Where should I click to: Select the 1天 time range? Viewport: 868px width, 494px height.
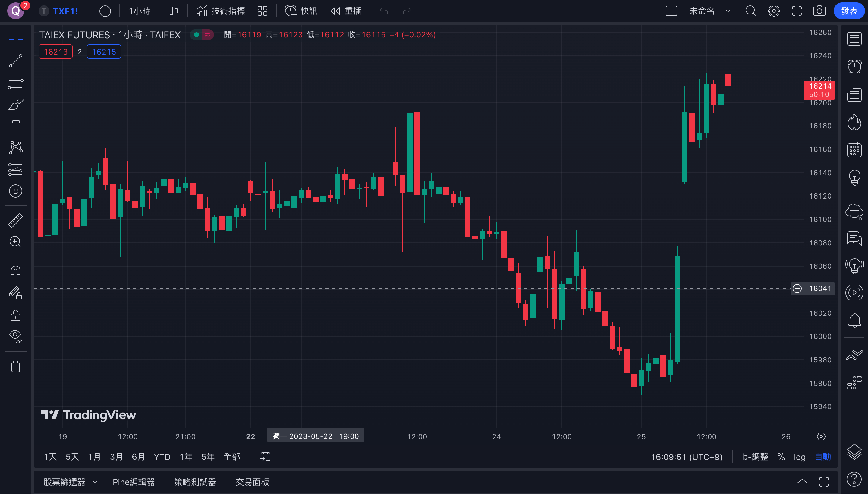coord(50,457)
